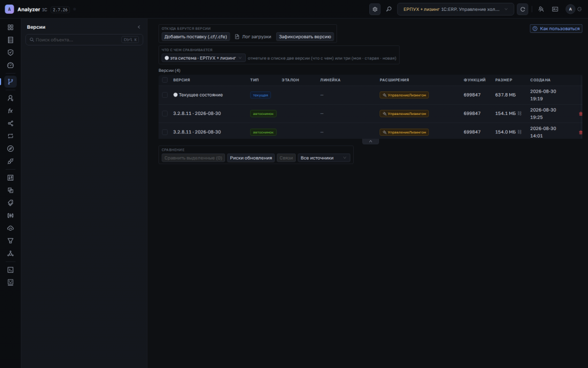Open Лог загрузки
The image size is (588, 368).
tap(253, 37)
